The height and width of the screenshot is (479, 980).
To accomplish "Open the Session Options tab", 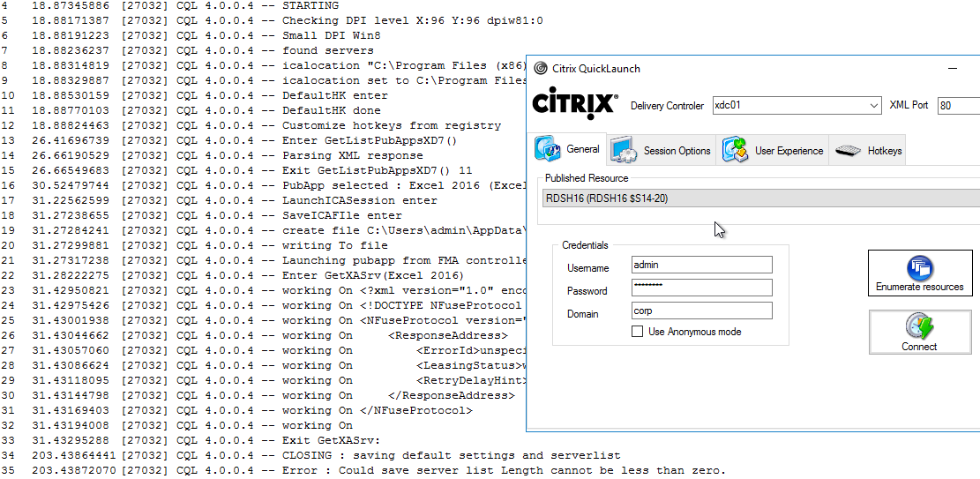I will tap(662, 151).
